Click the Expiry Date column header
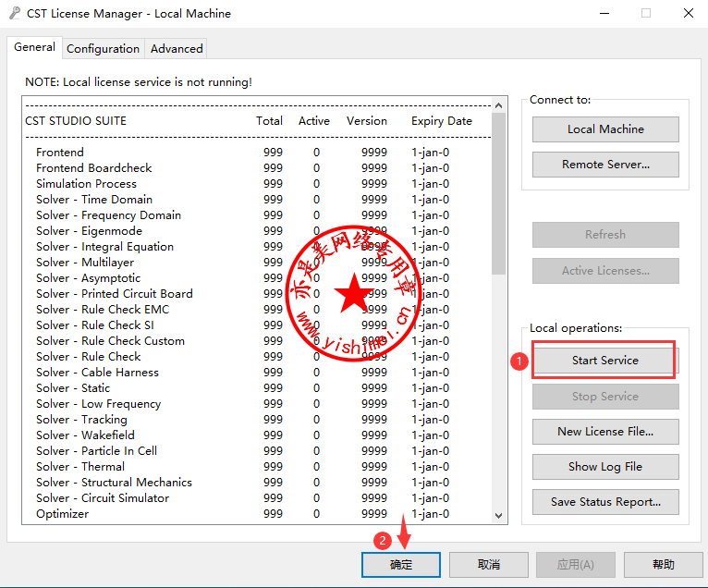 coord(442,121)
